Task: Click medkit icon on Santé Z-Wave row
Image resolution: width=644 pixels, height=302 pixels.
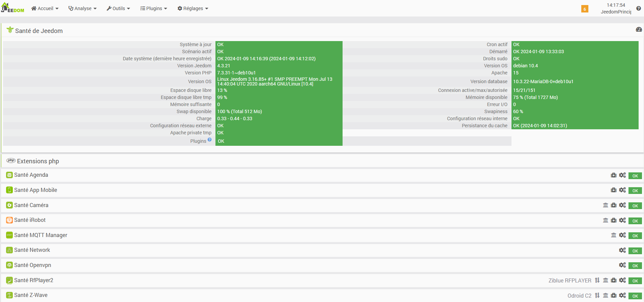Action: (614, 295)
